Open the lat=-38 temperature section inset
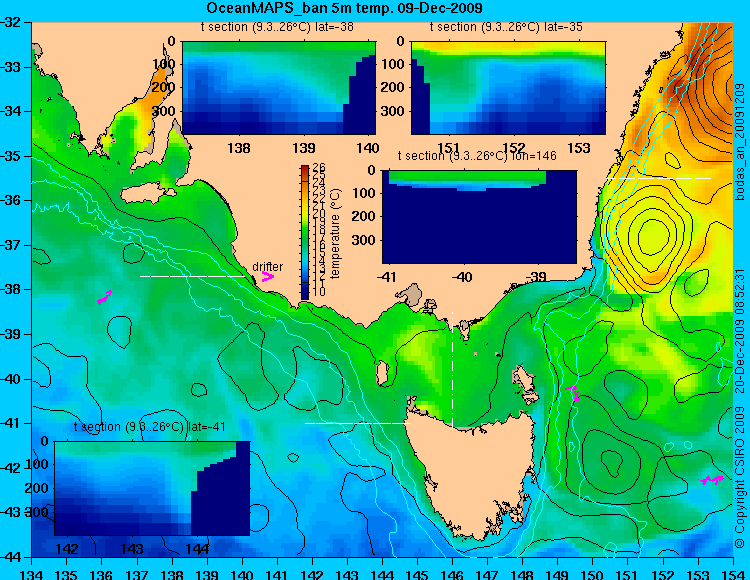The image size is (750, 580). coord(279,88)
